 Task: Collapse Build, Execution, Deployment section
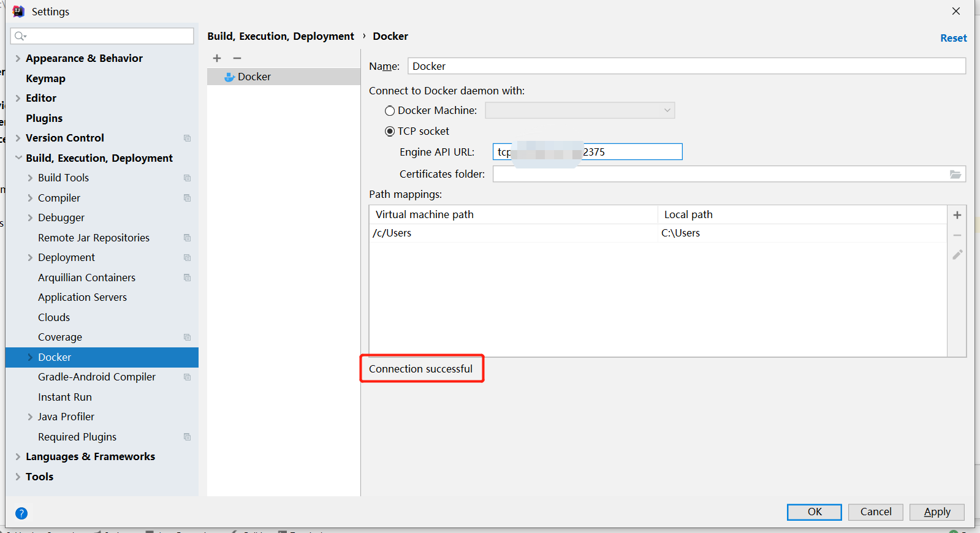(x=18, y=158)
